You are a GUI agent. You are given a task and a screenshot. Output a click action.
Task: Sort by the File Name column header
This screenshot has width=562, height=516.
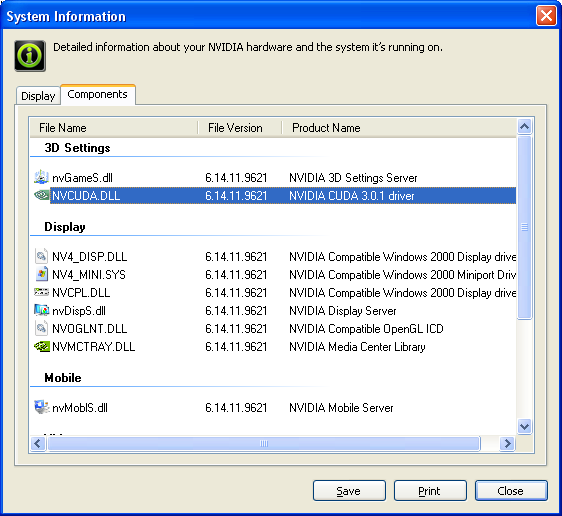pos(113,128)
